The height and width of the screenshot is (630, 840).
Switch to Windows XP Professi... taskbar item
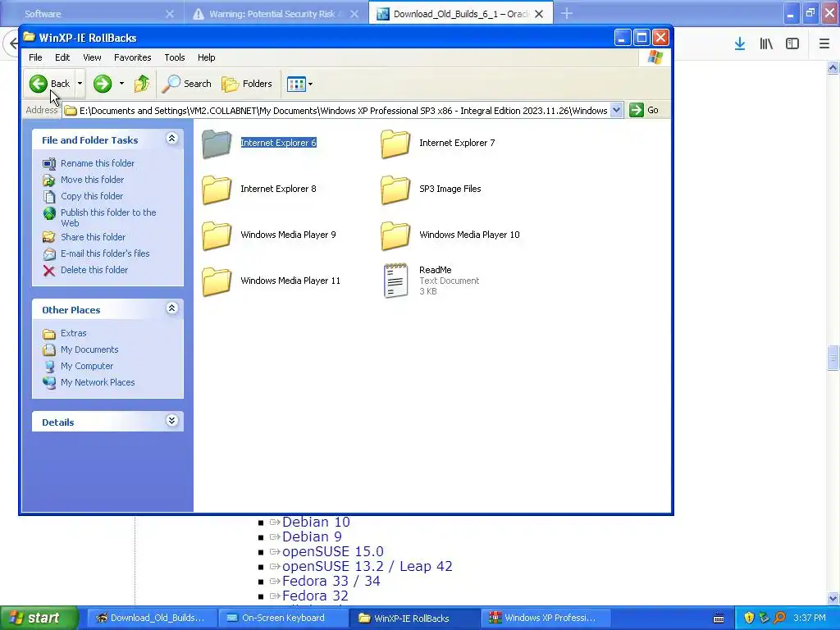(x=546, y=619)
